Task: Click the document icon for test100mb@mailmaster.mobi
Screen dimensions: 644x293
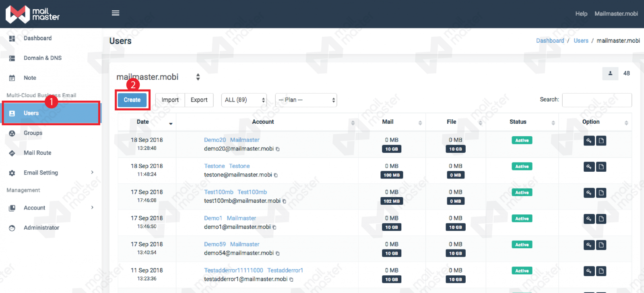Action: click(601, 193)
